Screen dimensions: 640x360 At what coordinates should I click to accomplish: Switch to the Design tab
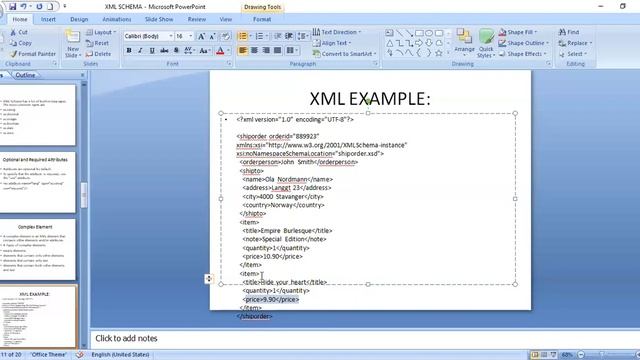point(79,19)
